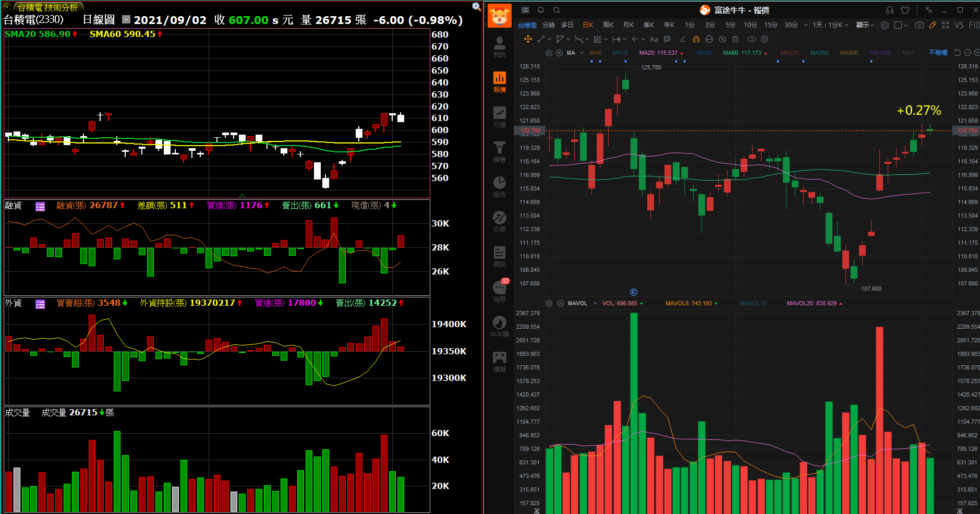Toggle MA10 line visibility
This screenshot has height=514, width=980.
point(621,53)
